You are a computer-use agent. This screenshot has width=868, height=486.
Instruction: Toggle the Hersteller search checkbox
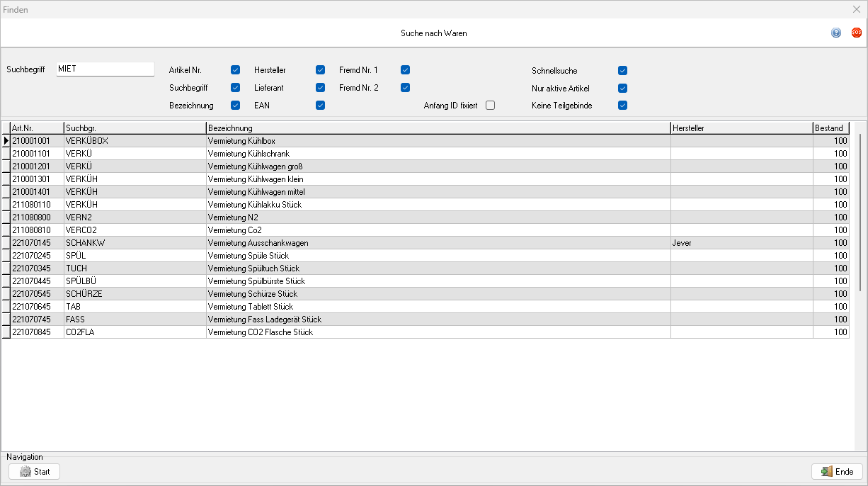point(320,70)
